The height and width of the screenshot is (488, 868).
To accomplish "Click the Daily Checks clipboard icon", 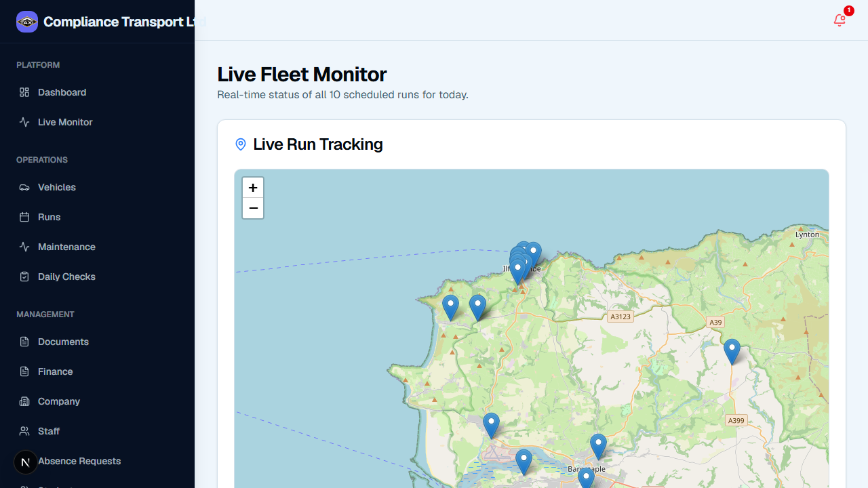I will [x=24, y=277].
